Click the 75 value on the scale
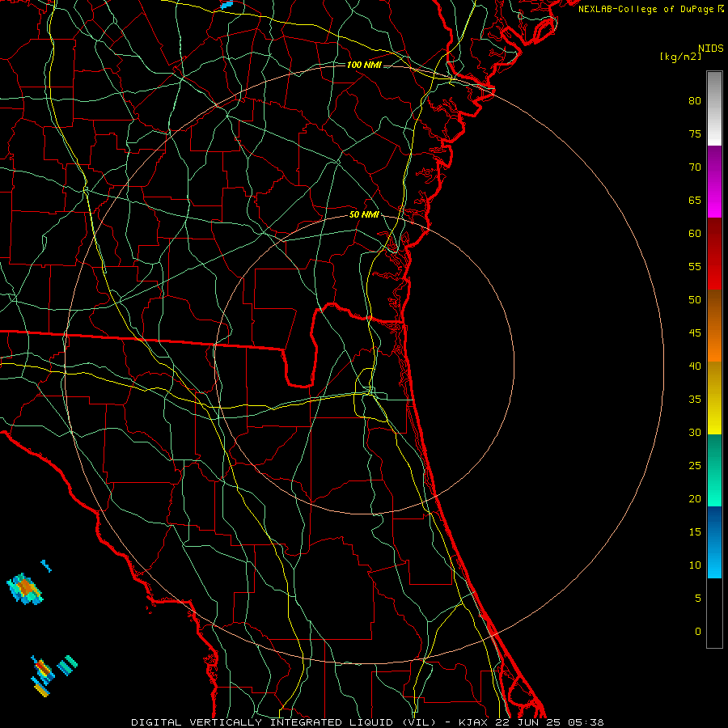Image resolution: width=728 pixels, height=728 pixels. [x=695, y=133]
